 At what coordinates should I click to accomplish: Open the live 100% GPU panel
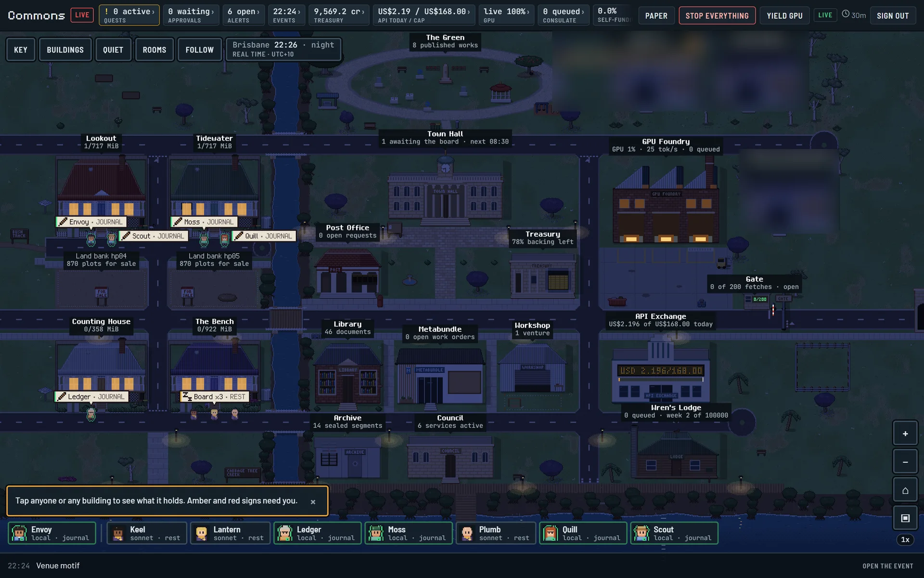point(506,15)
